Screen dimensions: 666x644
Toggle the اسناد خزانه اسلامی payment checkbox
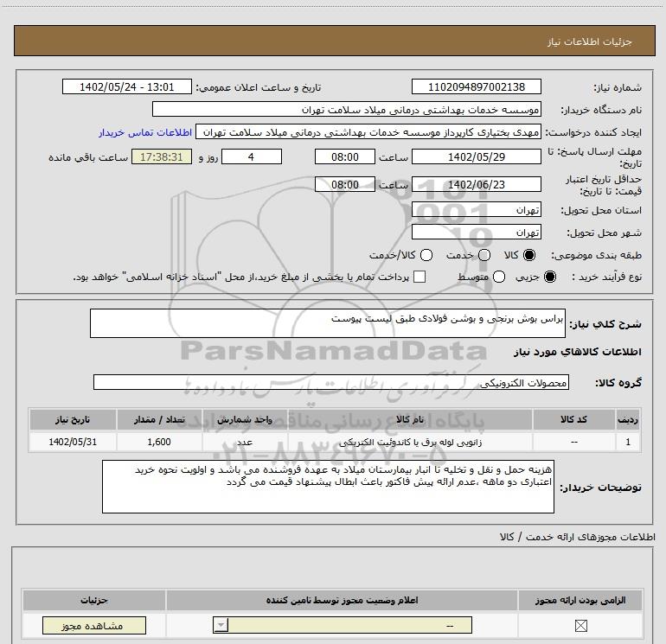[419, 277]
